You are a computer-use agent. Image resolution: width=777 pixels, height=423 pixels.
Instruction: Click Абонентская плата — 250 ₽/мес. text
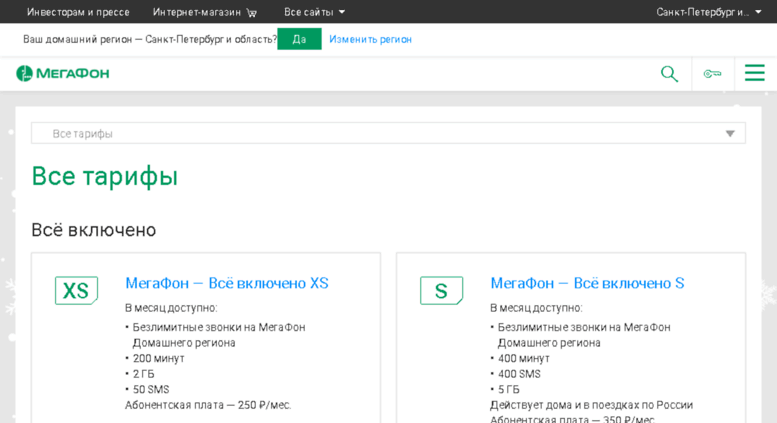(x=208, y=405)
